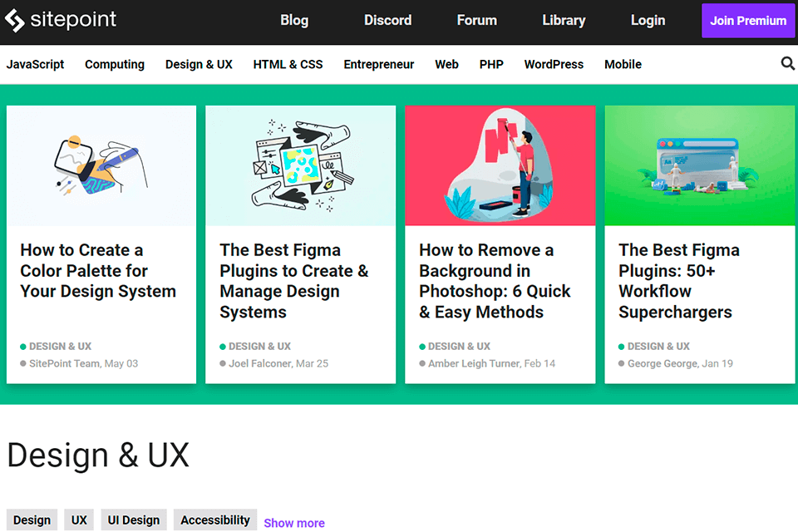Select the Entrepreneur category
The height and width of the screenshot is (532, 798).
pyautogui.click(x=379, y=65)
